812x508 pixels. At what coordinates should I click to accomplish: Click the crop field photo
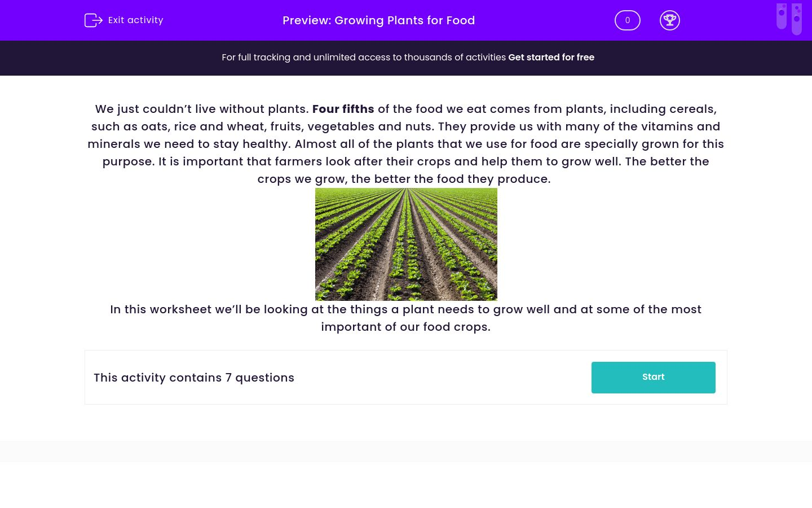[406, 244]
